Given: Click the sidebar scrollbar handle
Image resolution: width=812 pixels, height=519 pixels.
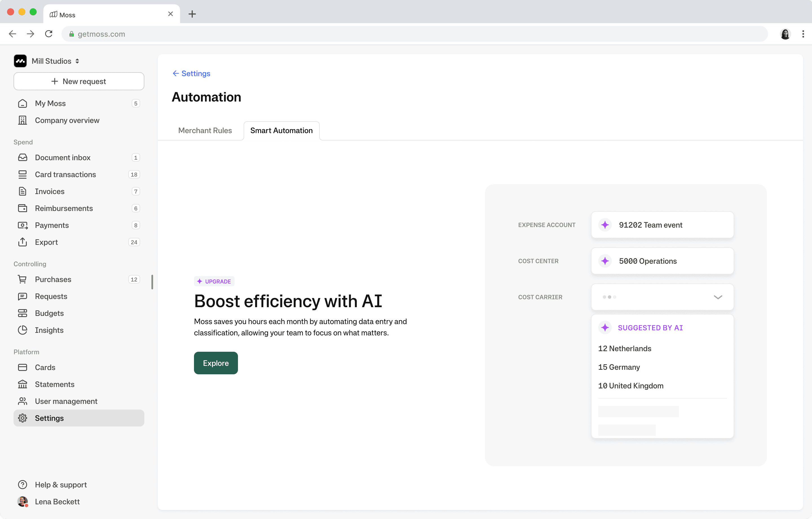Looking at the screenshot, I should tap(152, 282).
